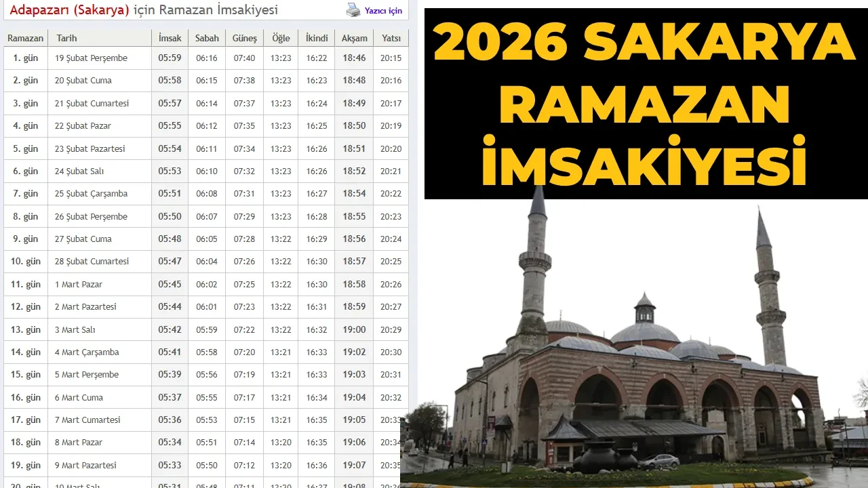Select the 1. gün row in the table
The width and height of the screenshot is (868, 488).
tap(25, 58)
